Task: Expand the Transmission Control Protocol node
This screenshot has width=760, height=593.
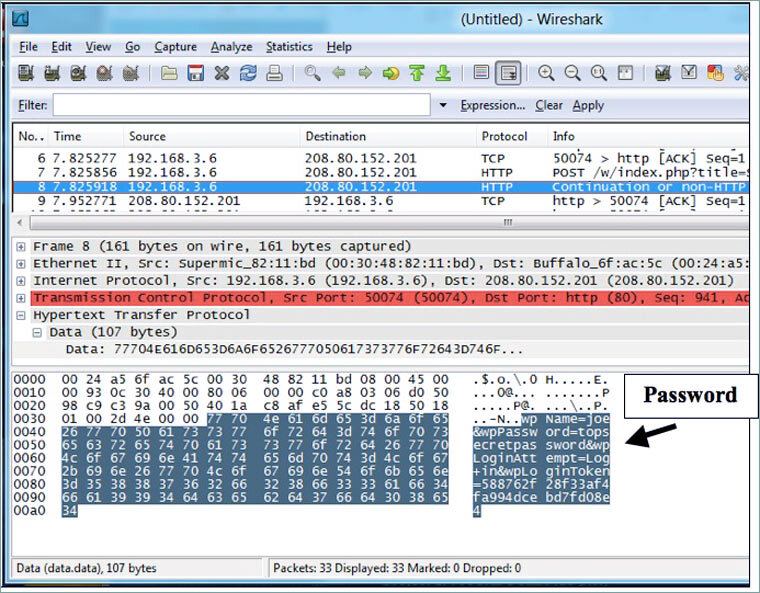Action: pos(20,298)
